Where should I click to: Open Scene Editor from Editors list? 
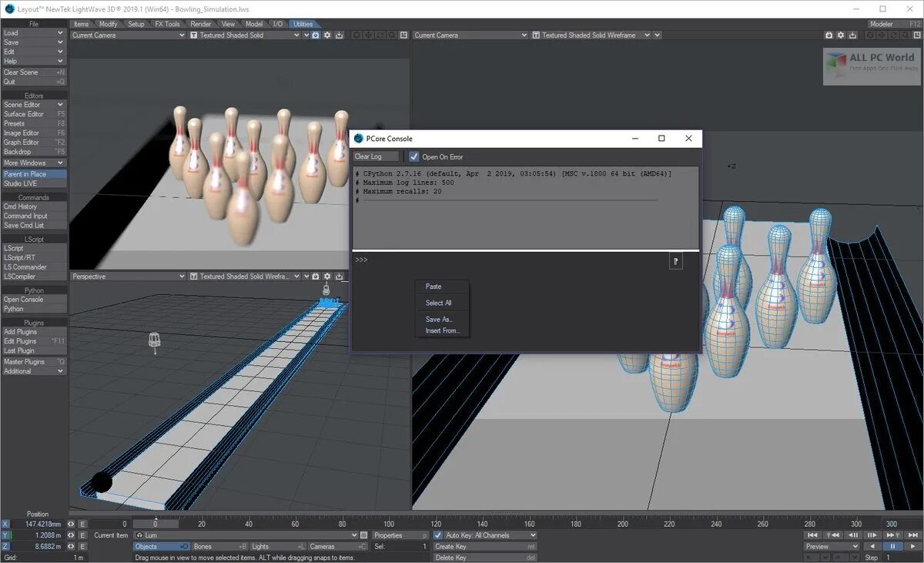33,105
